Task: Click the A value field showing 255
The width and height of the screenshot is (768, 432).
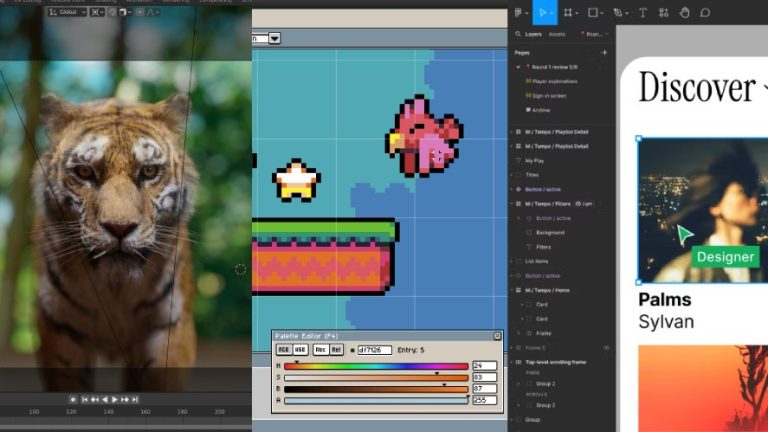Action: pyautogui.click(x=485, y=400)
